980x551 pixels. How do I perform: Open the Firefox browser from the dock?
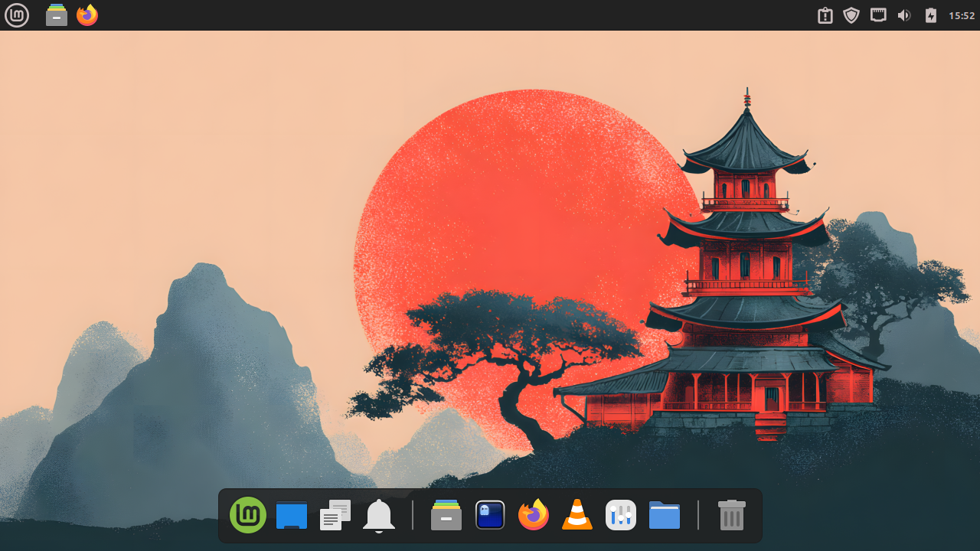533,515
